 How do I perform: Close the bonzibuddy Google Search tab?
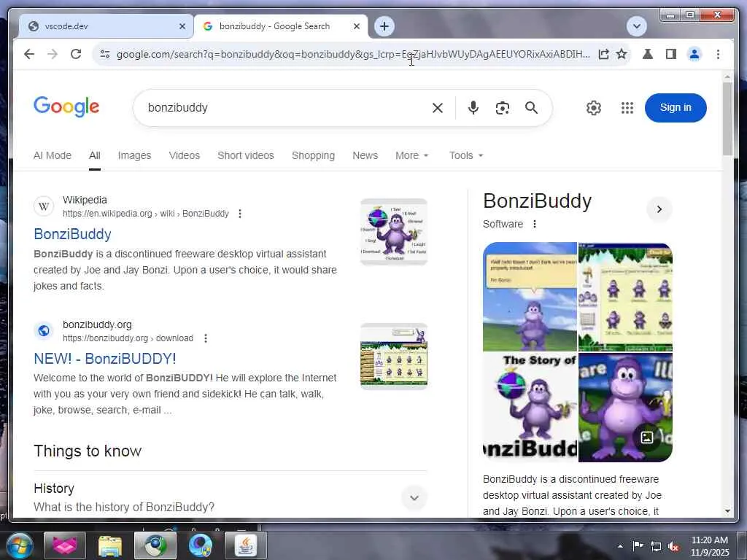click(x=356, y=26)
